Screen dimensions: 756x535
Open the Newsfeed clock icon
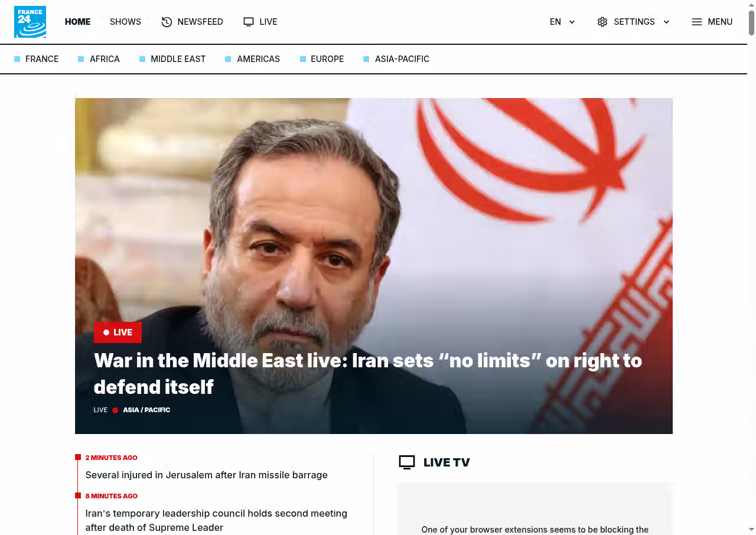click(167, 22)
